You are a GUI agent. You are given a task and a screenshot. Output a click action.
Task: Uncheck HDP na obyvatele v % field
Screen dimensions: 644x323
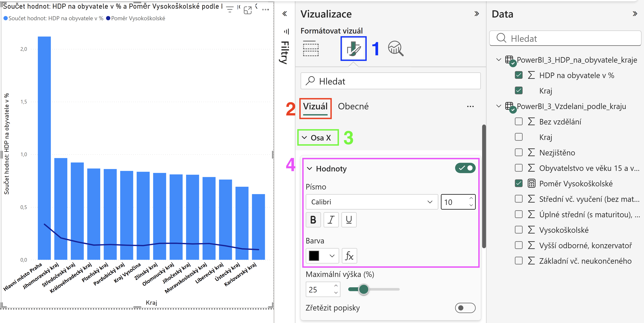point(519,75)
